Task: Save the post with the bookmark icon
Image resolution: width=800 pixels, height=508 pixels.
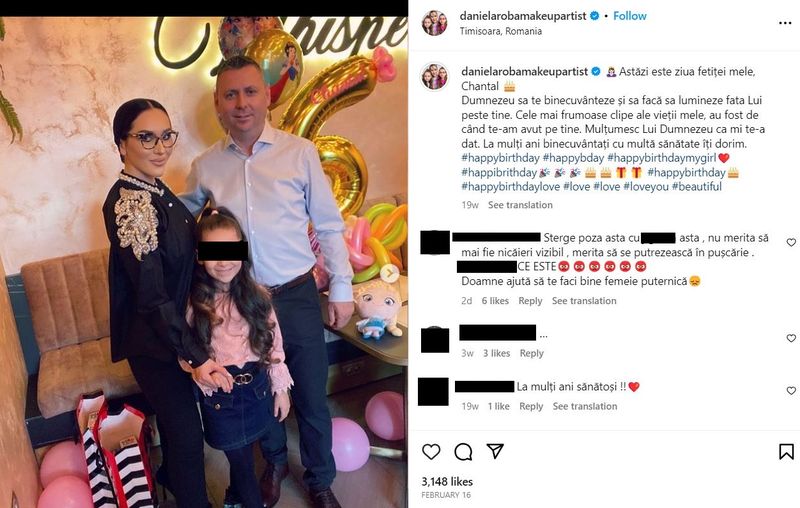Action: [786, 451]
